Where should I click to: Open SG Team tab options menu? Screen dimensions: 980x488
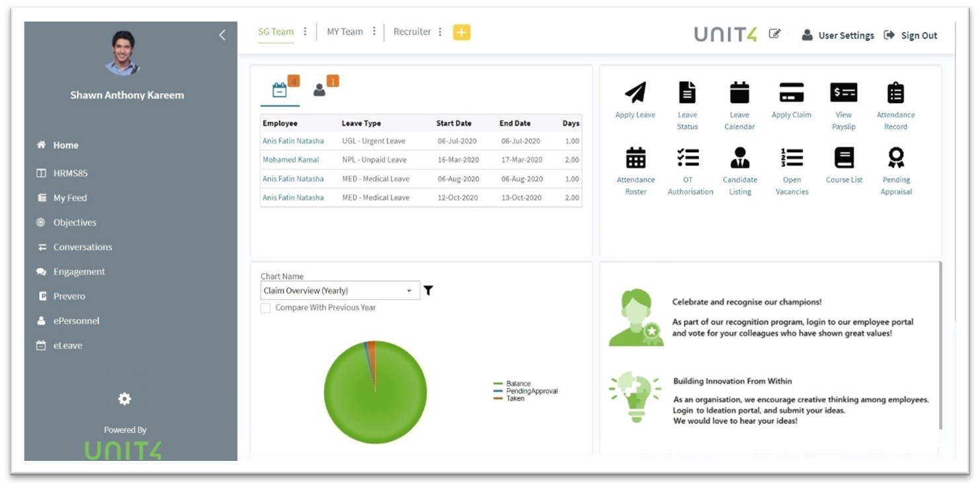pos(305,32)
